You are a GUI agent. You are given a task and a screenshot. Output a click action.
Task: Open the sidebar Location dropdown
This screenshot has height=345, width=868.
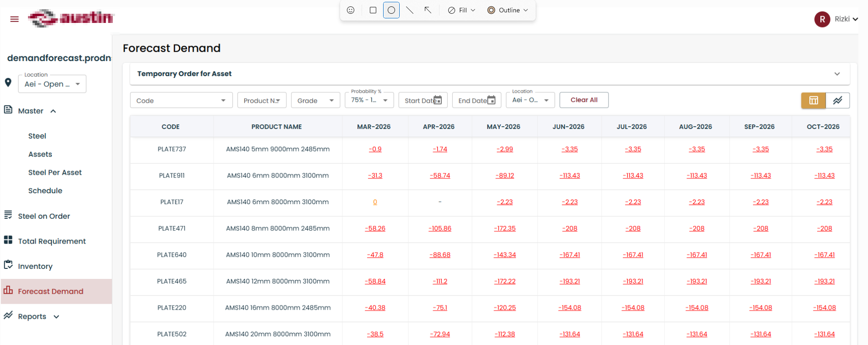pos(52,84)
